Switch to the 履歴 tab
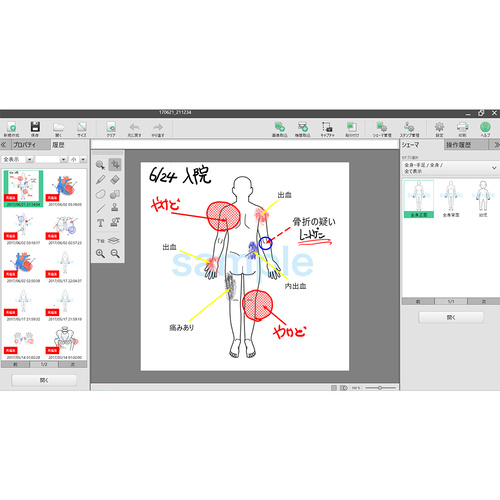Viewport: 500px width, 500px height. click(x=58, y=145)
